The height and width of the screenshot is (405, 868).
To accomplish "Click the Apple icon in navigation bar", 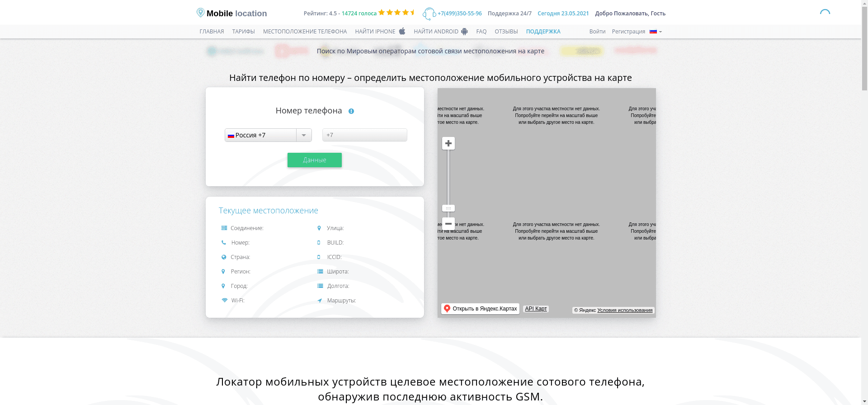I will pos(402,31).
